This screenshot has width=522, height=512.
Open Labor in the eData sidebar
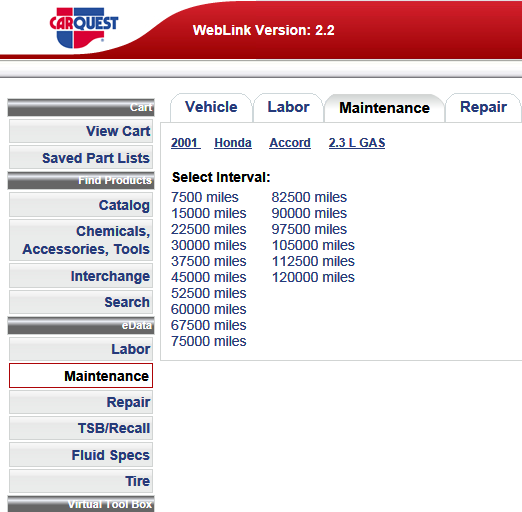(x=81, y=349)
